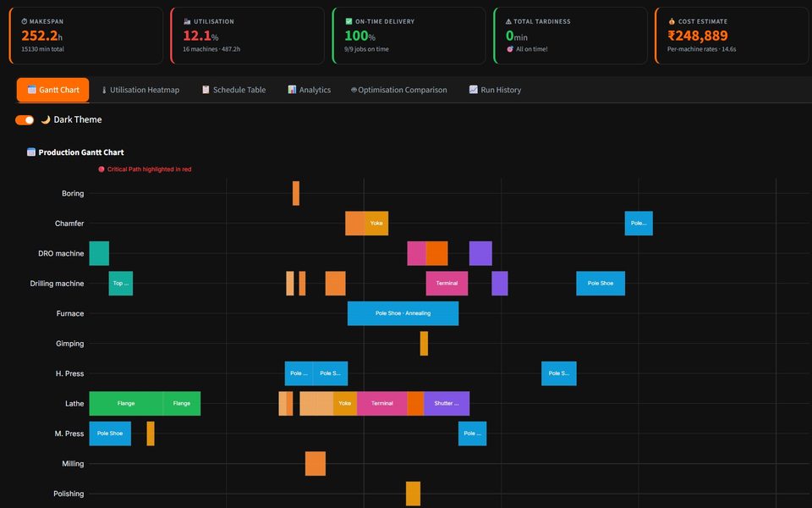Screen dimensions: 812x508
Task: Select the purple Shutter bar on the Lathe row
Action: pos(447,403)
